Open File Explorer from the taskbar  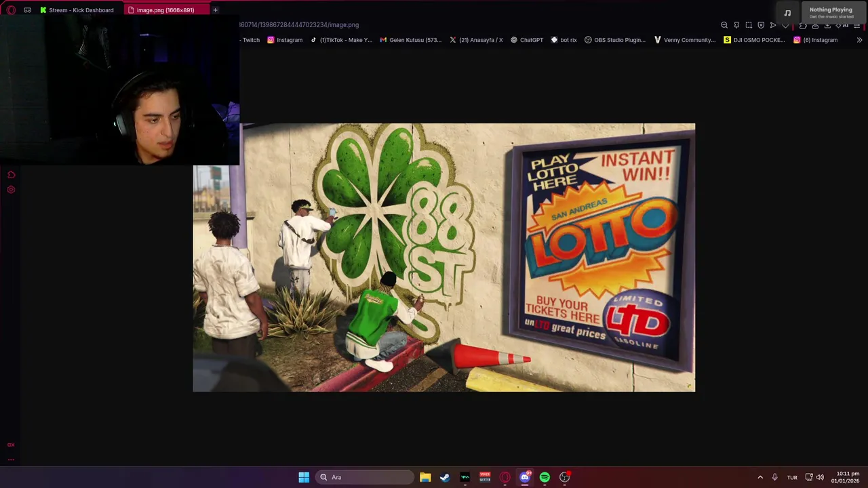425,477
